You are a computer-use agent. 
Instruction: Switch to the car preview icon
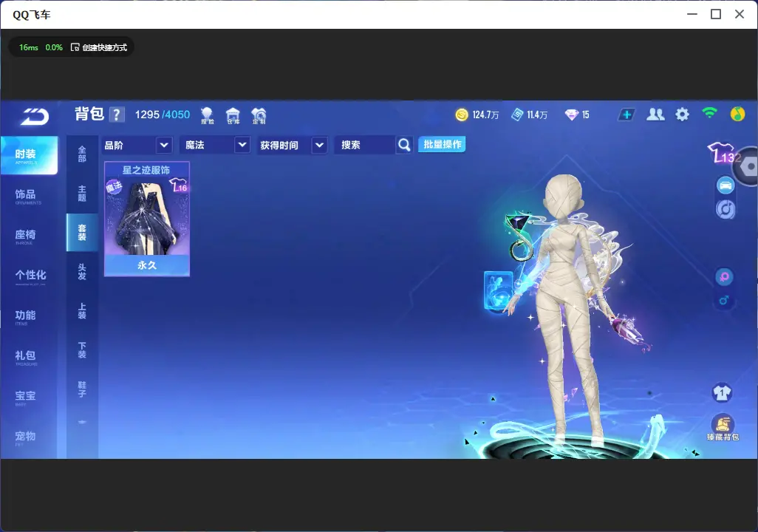[x=725, y=185]
